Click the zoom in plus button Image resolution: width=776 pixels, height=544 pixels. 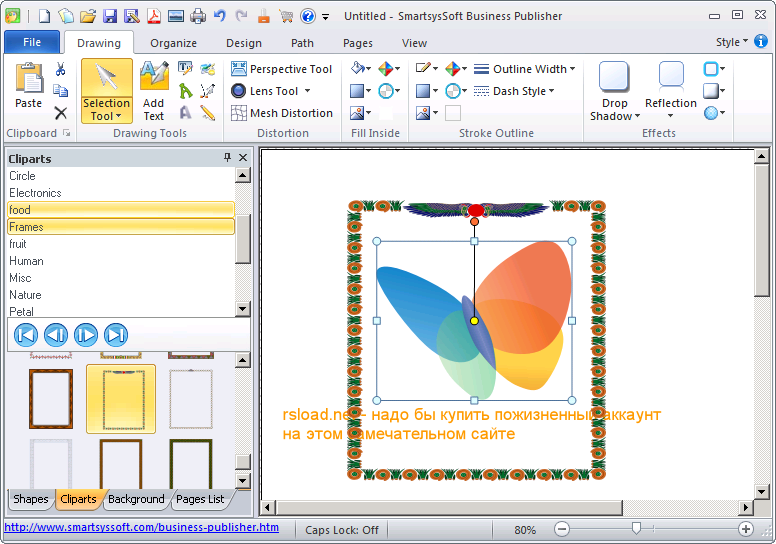[x=746, y=529]
